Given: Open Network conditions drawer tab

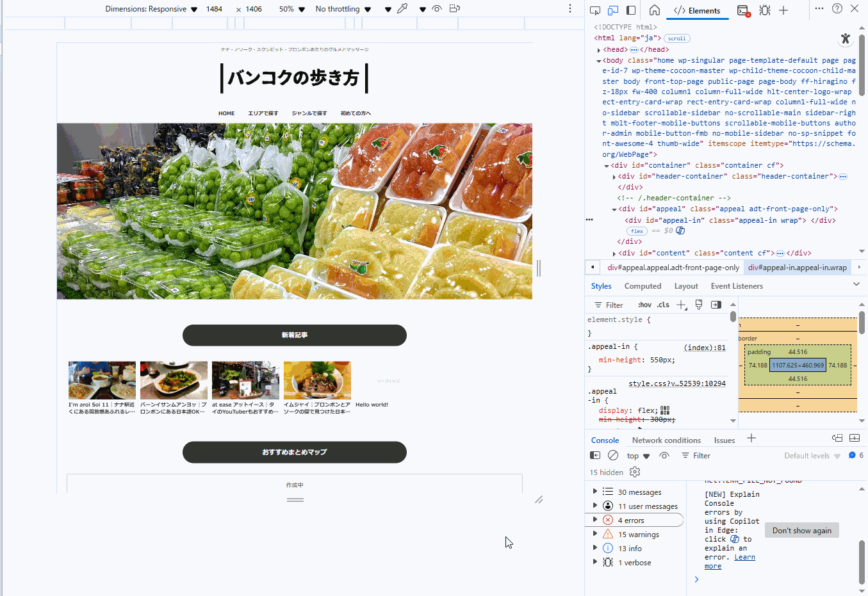Looking at the screenshot, I should [666, 440].
